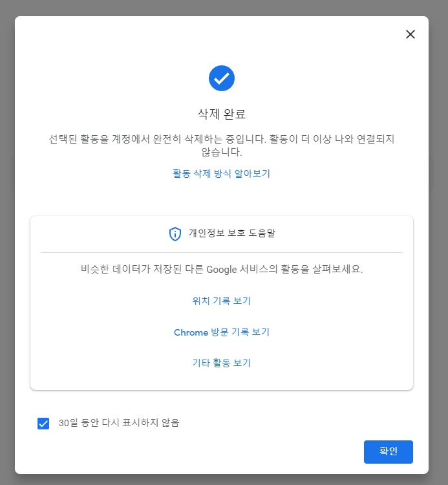448x485 pixels.
Task: Click the '30일 동안 다시 표시하지 않음' label
Action: click(119, 423)
